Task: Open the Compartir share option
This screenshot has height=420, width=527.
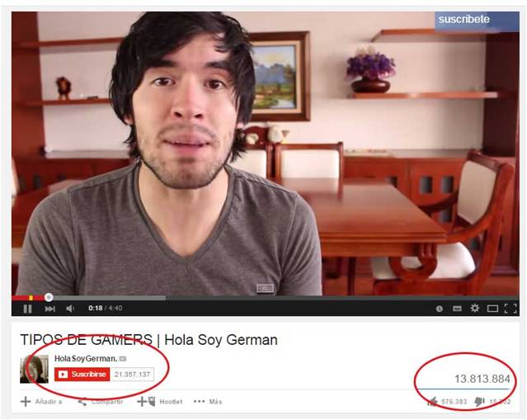Action: point(101,402)
